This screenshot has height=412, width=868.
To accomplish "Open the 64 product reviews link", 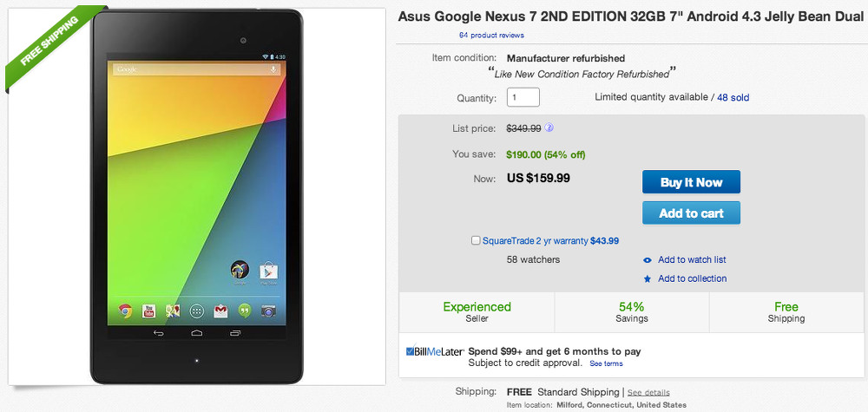I will pos(491,36).
